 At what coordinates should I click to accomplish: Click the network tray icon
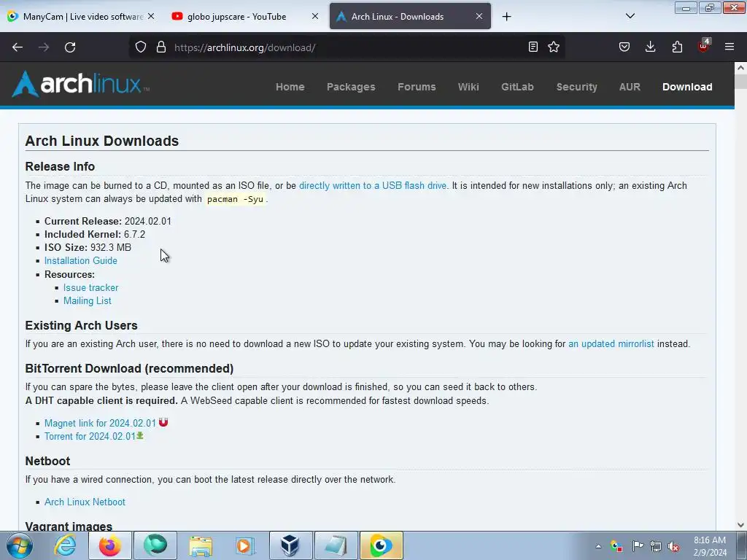[656, 546]
